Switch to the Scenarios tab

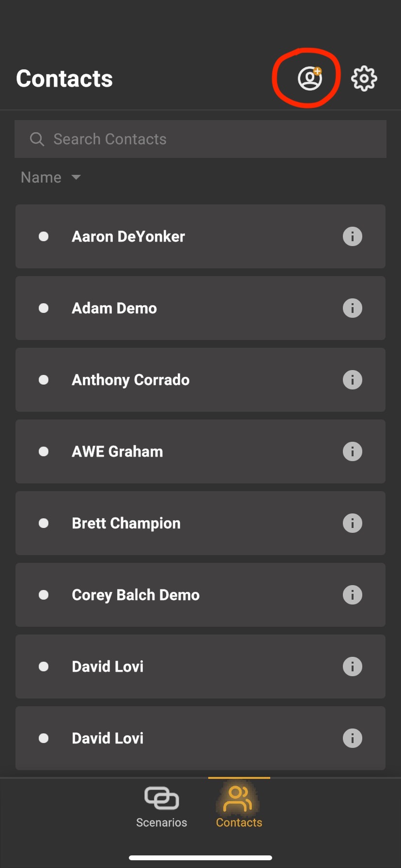pyautogui.click(x=162, y=807)
